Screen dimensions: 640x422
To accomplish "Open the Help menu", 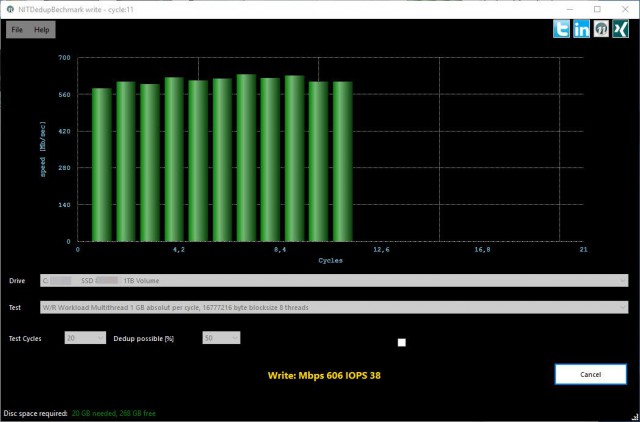I will [42, 30].
